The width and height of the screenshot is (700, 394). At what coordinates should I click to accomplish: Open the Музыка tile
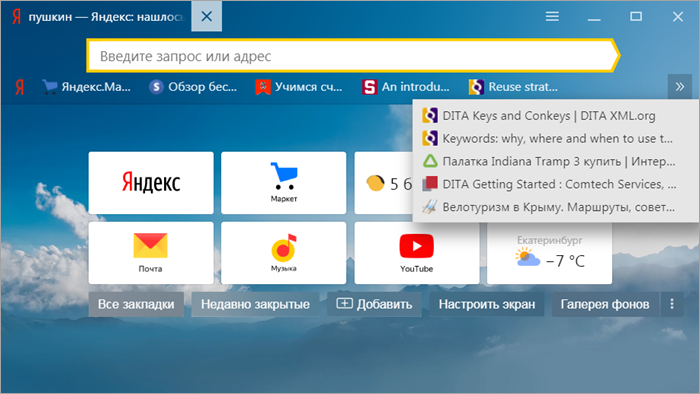[x=283, y=253]
